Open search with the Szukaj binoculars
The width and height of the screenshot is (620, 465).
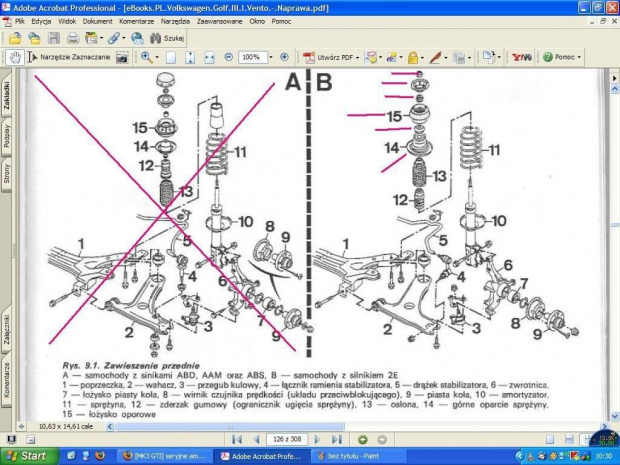pos(167,38)
